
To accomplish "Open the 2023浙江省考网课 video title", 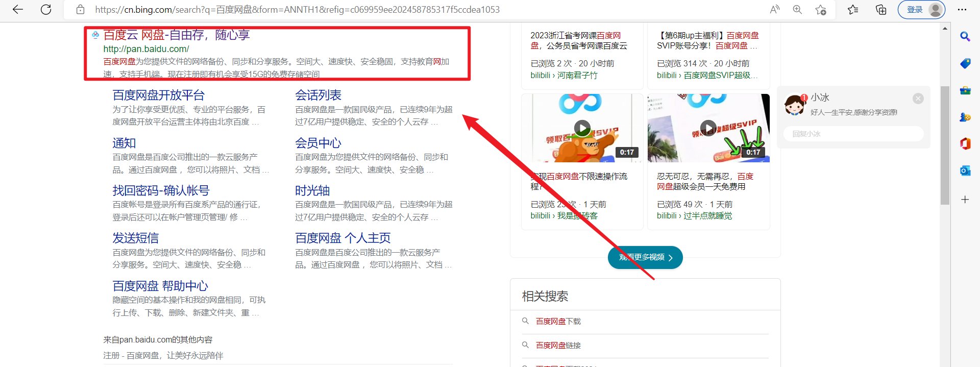I will pos(579,40).
